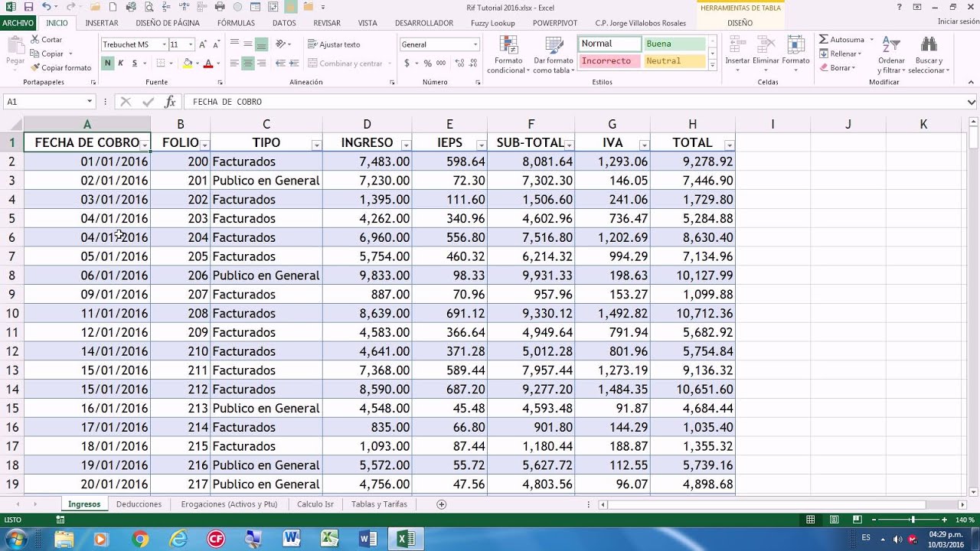Print the workbook with the quick print icon
980x551 pixels.
point(131,7)
